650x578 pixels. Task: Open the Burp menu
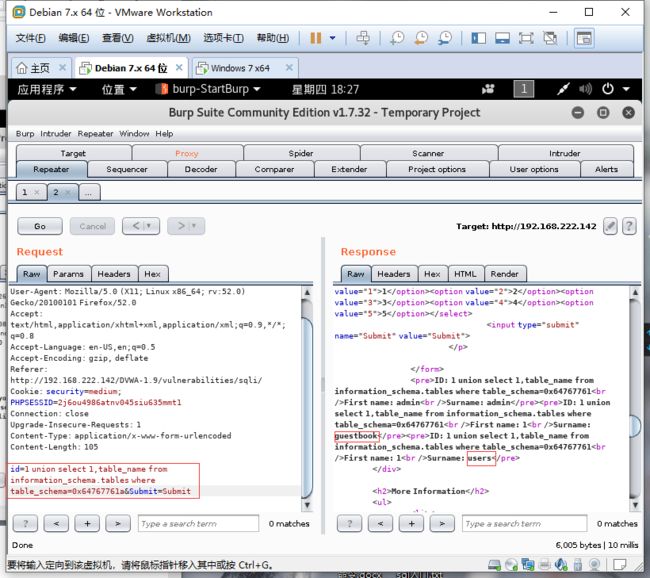pos(25,134)
